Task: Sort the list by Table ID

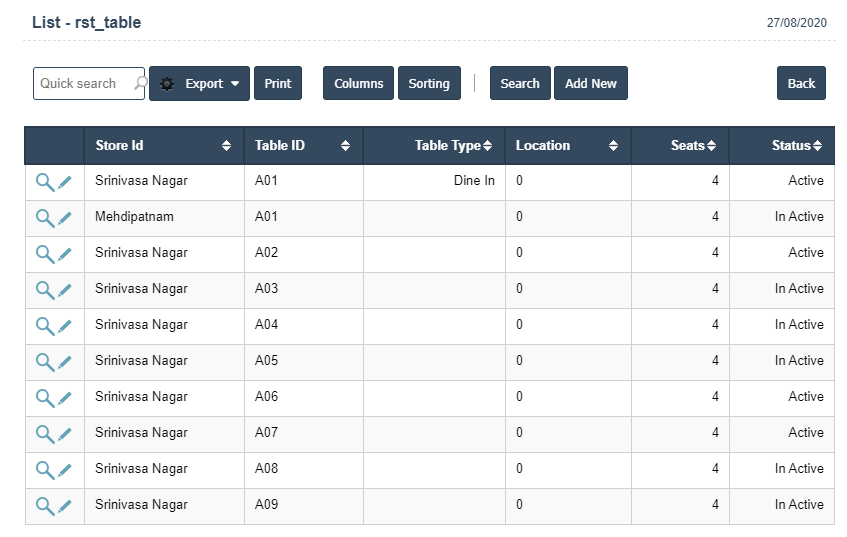Action: pos(345,146)
